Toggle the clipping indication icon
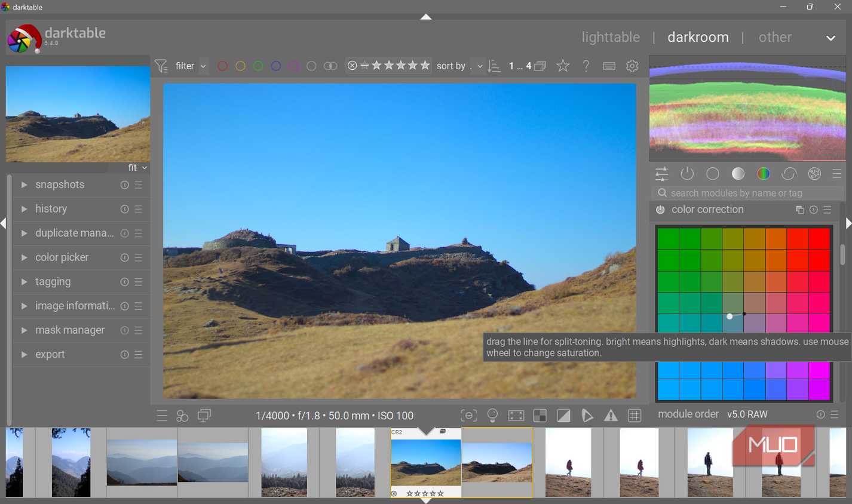This screenshot has height=504, width=852. point(563,416)
